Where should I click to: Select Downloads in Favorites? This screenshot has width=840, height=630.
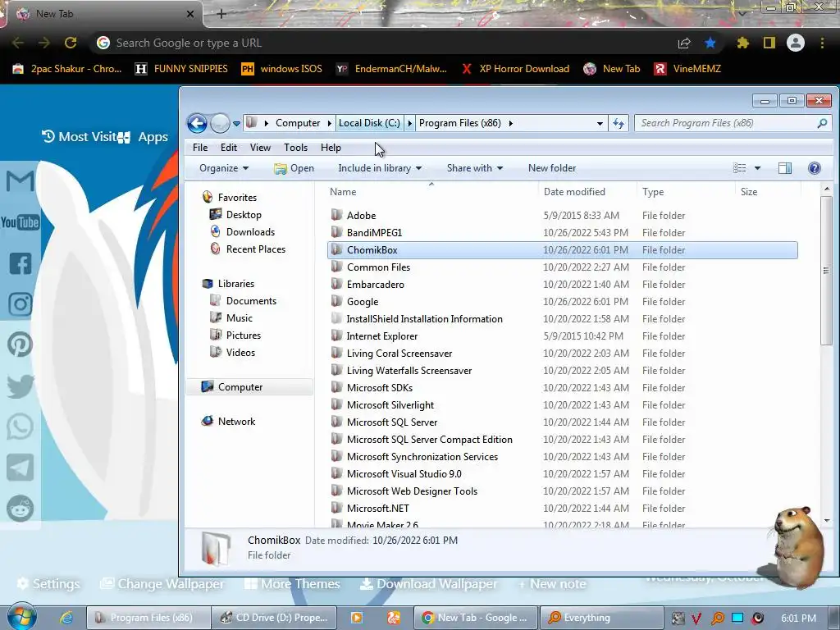[250, 232]
